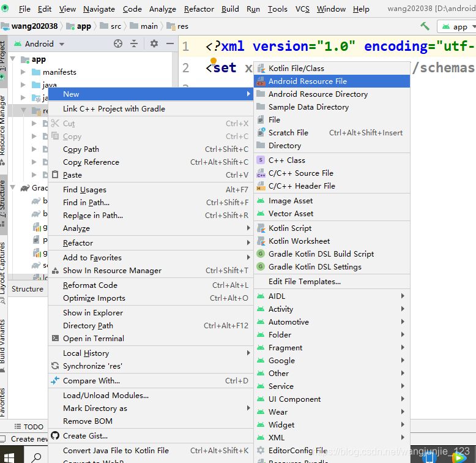Click Reformat Code item
476x463 pixels.
(x=151, y=285)
